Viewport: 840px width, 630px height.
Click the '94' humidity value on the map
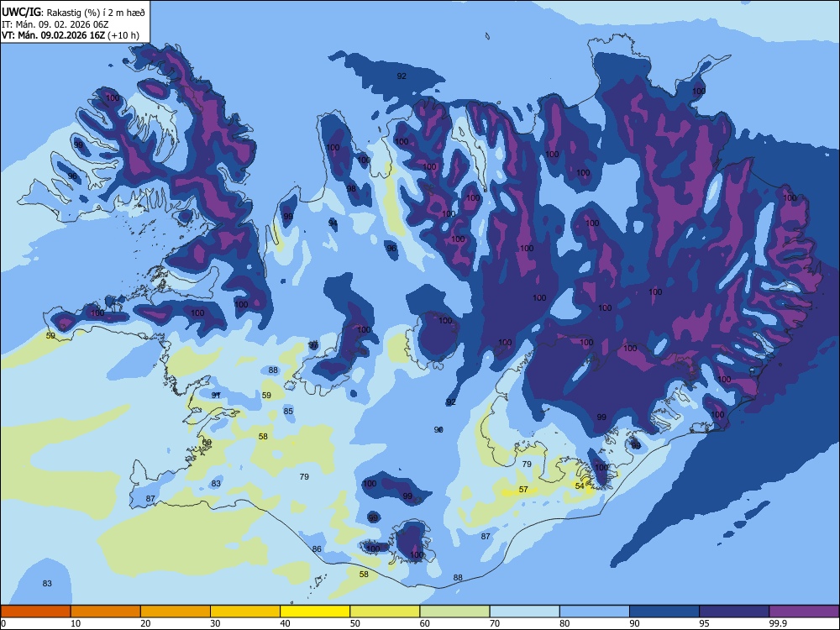(x=333, y=223)
